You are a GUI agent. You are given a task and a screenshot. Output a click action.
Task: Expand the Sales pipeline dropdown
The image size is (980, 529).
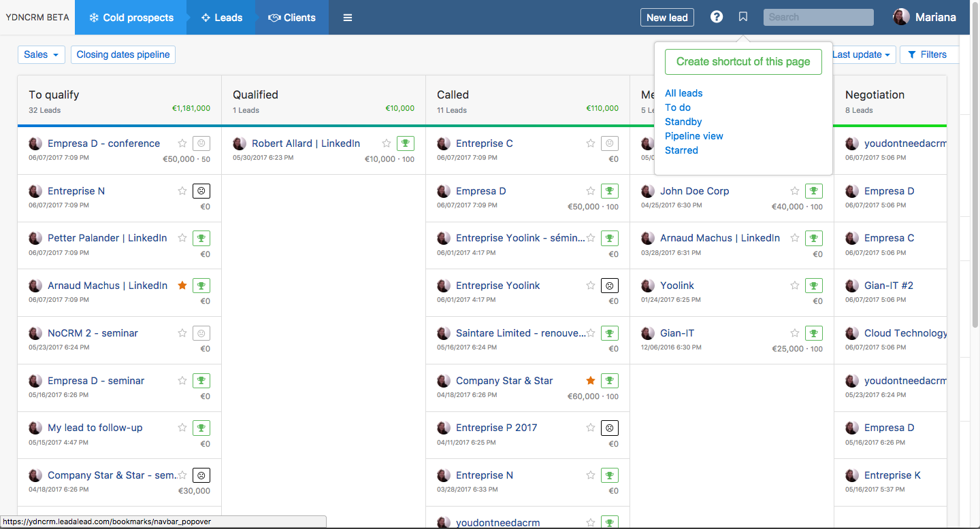[x=41, y=55]
